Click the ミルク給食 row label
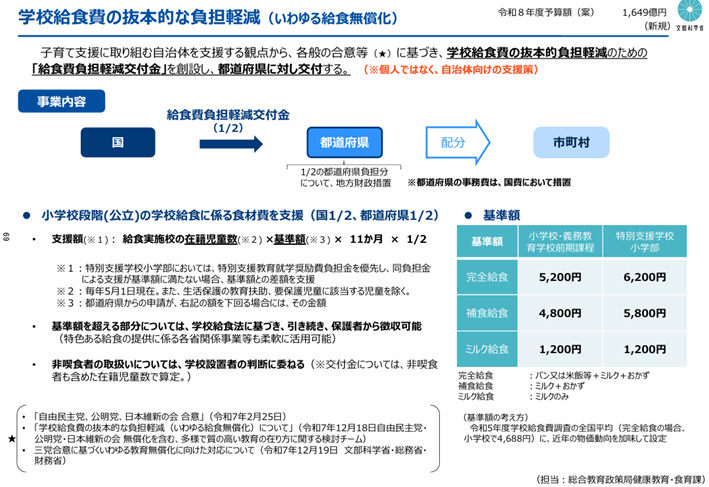 486,349
